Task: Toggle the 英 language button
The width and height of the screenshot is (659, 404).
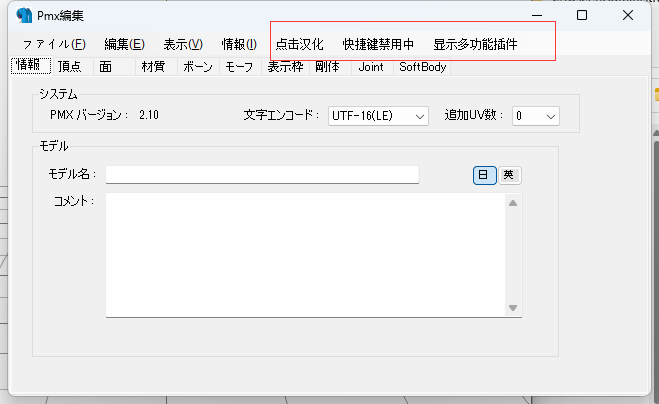Action: [x=509, y=175]
